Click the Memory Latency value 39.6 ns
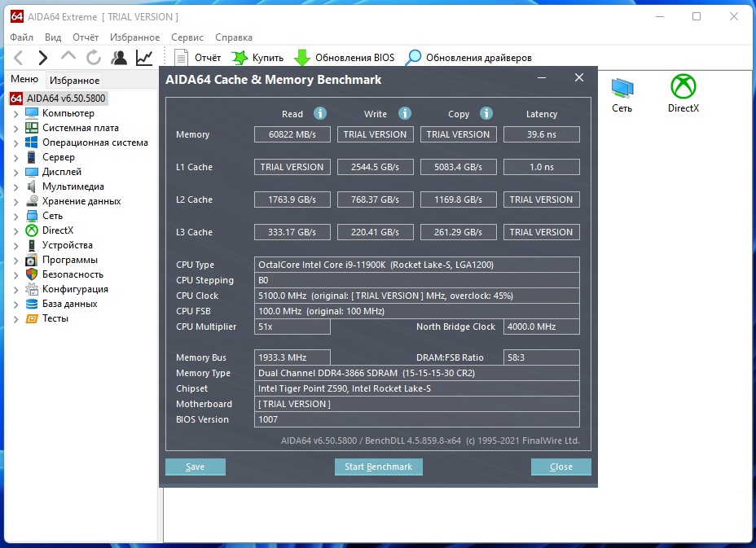 (542, 134)
